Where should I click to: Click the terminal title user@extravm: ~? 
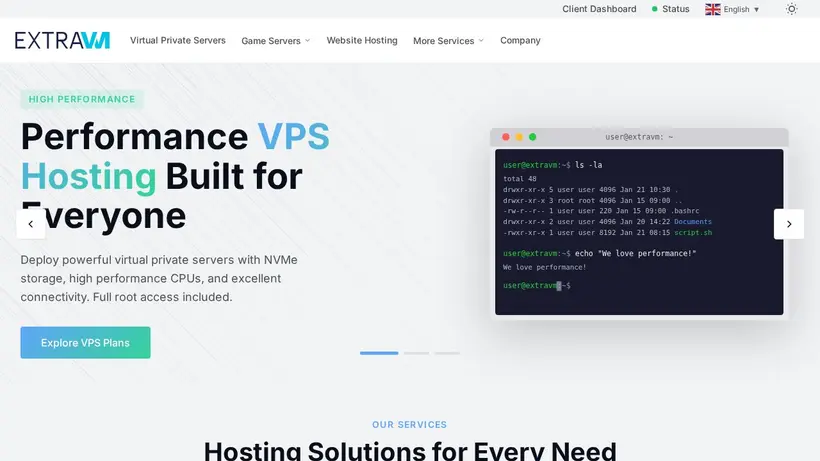click(x=639, y=137)
